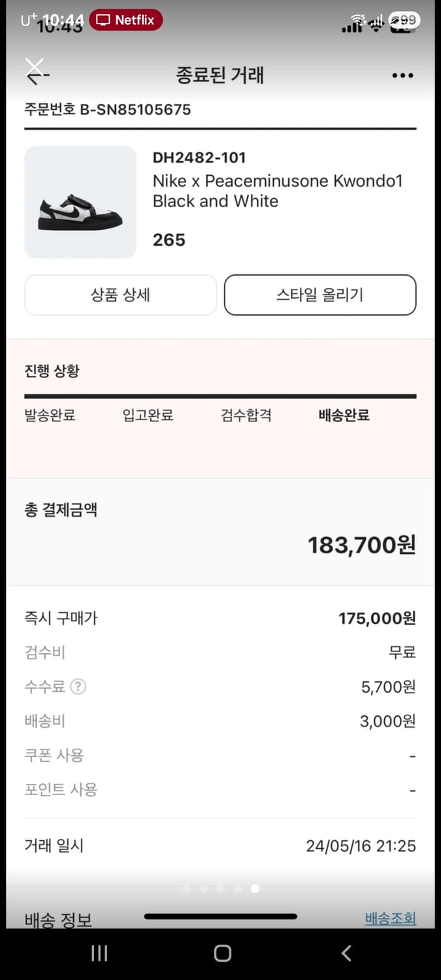441x980 pixels.
Task: Switch to 상품 상세 view
Action: point(120,295)
